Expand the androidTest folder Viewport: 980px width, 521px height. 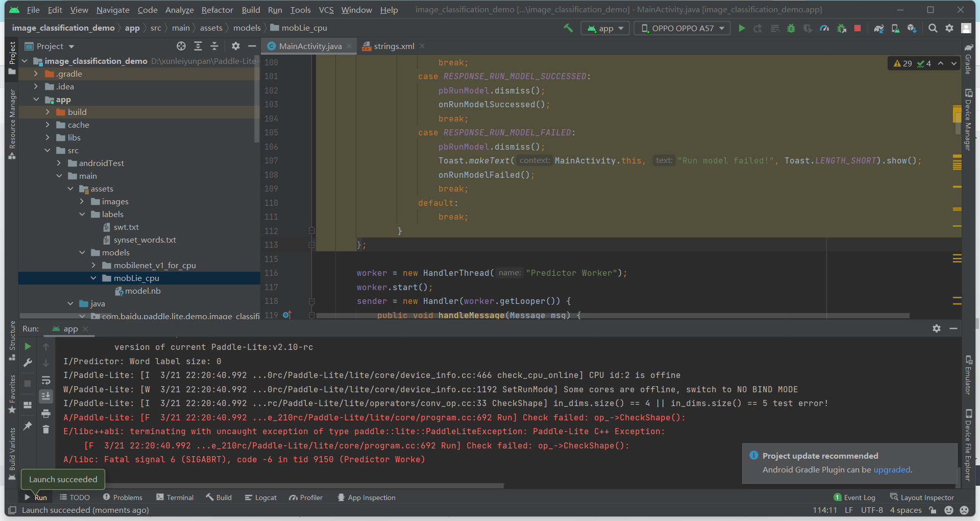pyautogui.click(x=59, y=163)
